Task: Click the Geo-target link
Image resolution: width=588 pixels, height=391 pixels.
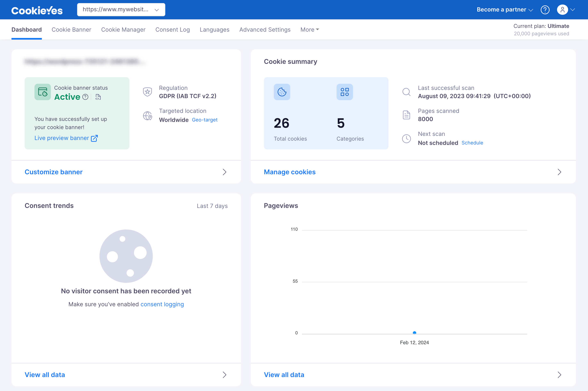Action: tap(204, 120)
